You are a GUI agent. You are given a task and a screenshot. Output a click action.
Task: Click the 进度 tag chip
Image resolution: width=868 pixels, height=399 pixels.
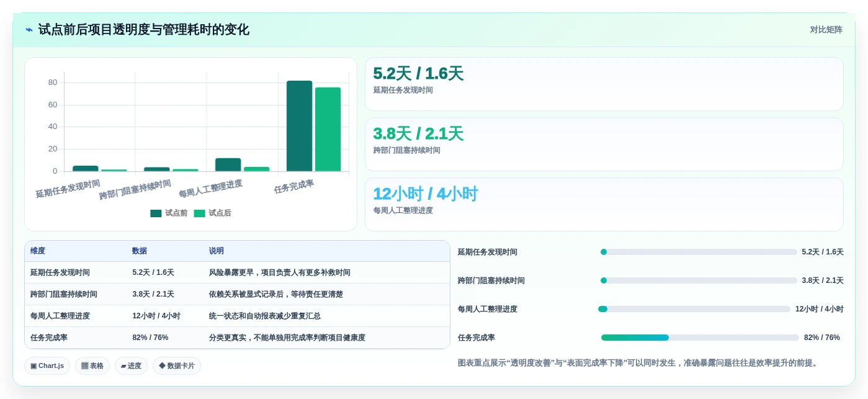(131, 365)
